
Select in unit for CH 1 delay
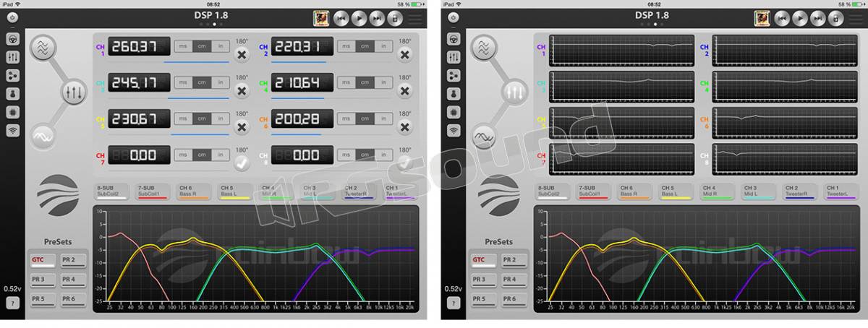pos(221,46)
